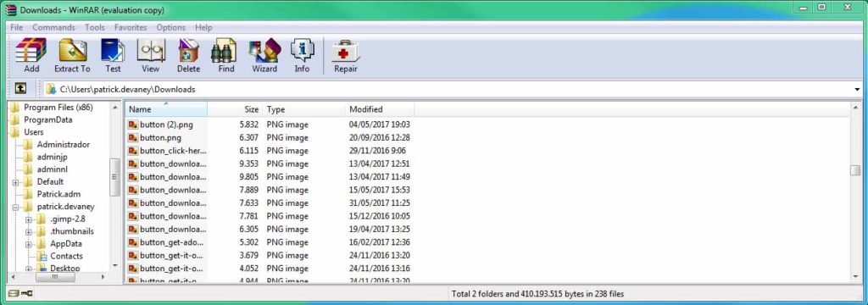Image resolution: width=868 pixels, height=305 pixels.
Task: Click the folder tree horizontal scrollbar thumb
Action: [x=55, y=277]
